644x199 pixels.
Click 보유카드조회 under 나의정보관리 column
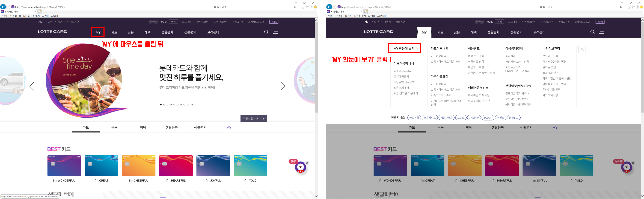(550, 56)
